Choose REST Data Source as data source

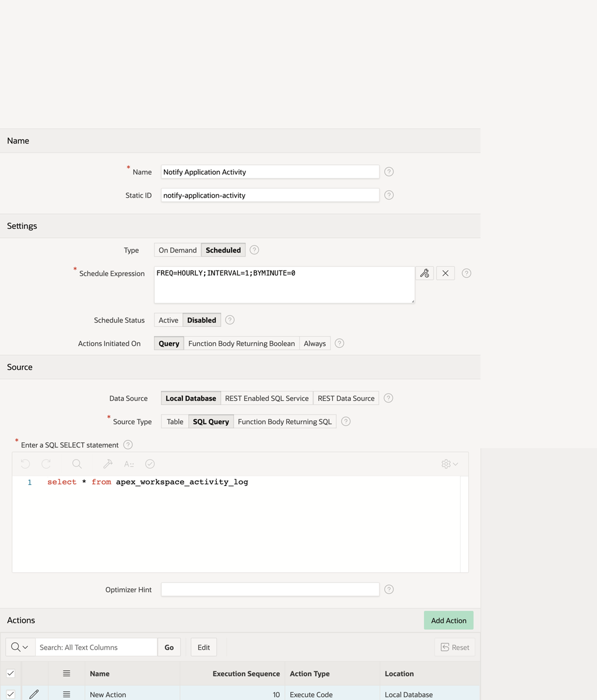click(x=346, y=398)
